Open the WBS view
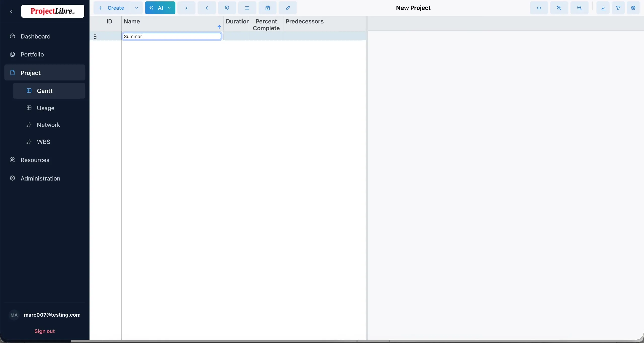Screen dimensions: 644x343 click(x=49, y=142)
